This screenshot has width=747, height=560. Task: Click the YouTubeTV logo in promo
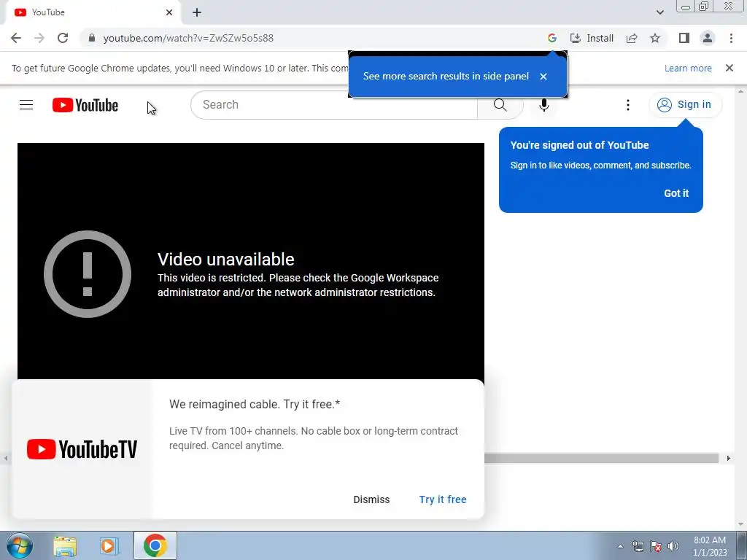point(82,449)
